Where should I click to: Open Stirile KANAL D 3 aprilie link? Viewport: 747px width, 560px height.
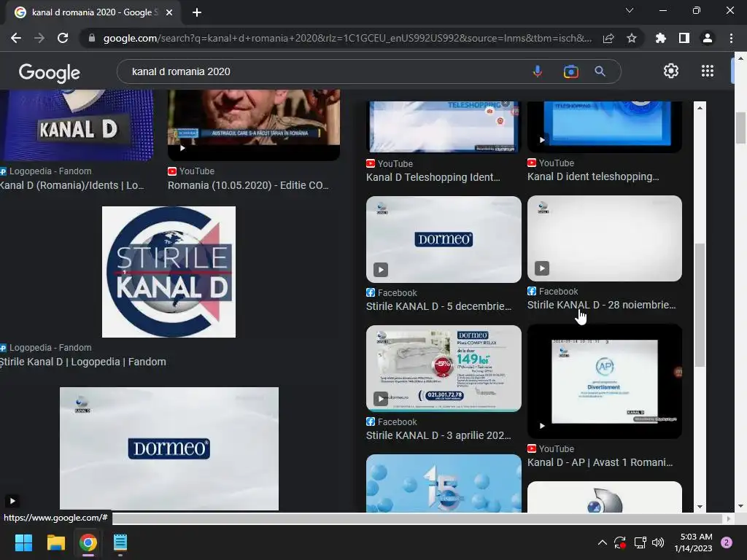438,435
